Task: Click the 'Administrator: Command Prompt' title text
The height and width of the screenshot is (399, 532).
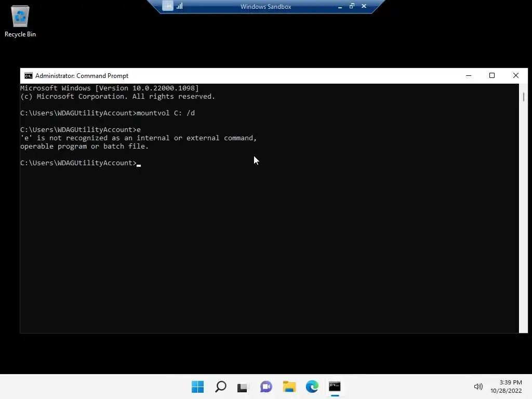Action: coord(82,76)
